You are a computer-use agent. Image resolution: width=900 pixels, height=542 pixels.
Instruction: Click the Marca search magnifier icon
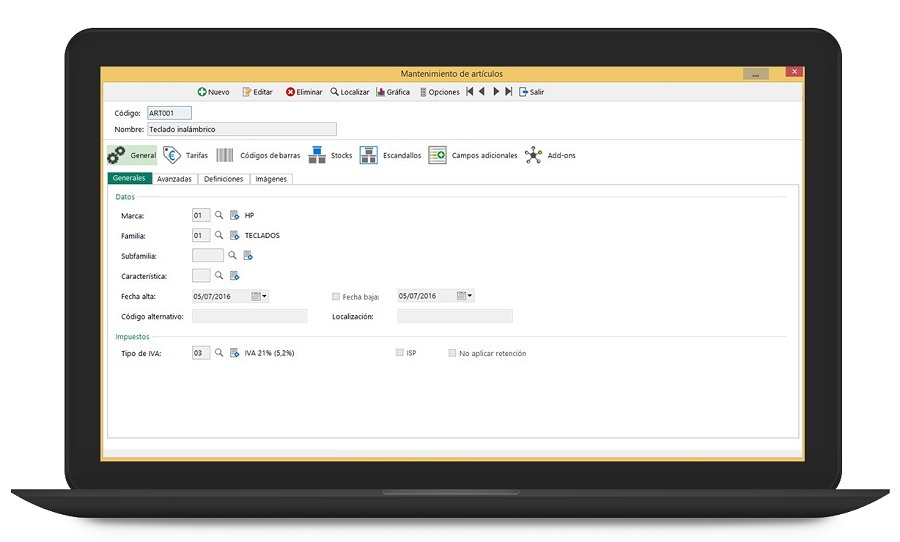coord(219,215)
